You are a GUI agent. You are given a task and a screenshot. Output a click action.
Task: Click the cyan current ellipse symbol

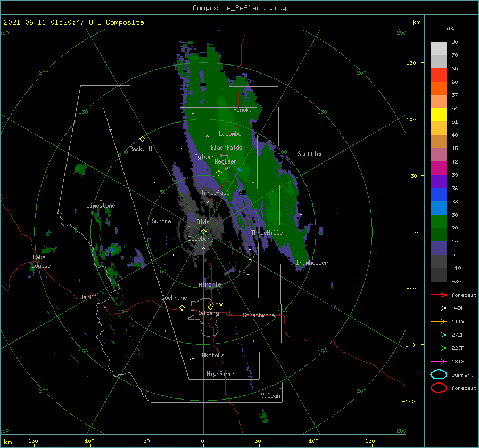coord(439,374)
